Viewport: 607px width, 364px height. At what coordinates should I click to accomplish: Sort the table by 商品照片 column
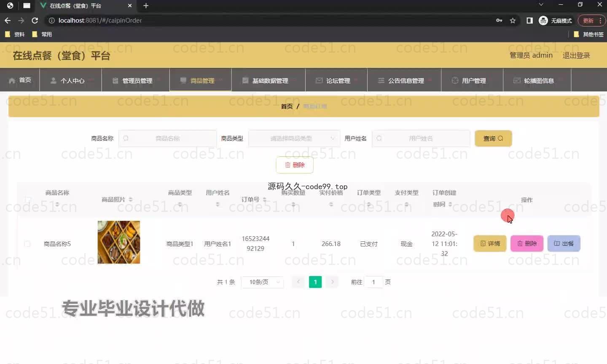[131, 199]
